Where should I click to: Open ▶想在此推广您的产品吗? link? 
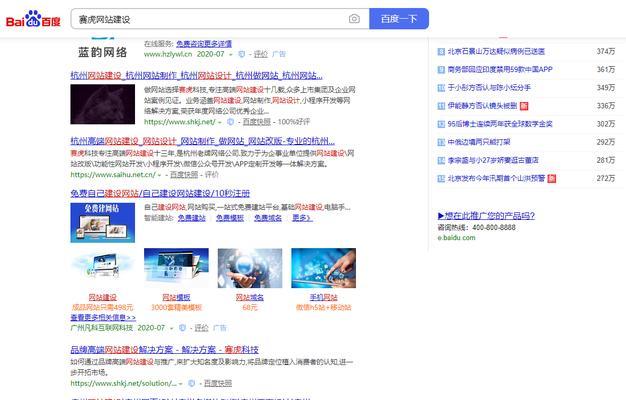486,216
